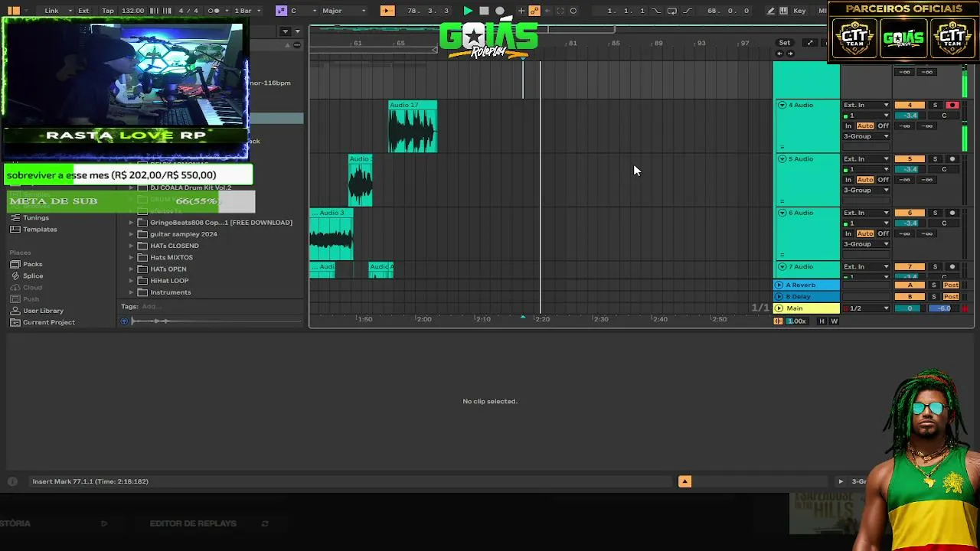Start playback with the green Play button
Image resolution: width=980 pixels, height=551 pixels.
[468, 11]
